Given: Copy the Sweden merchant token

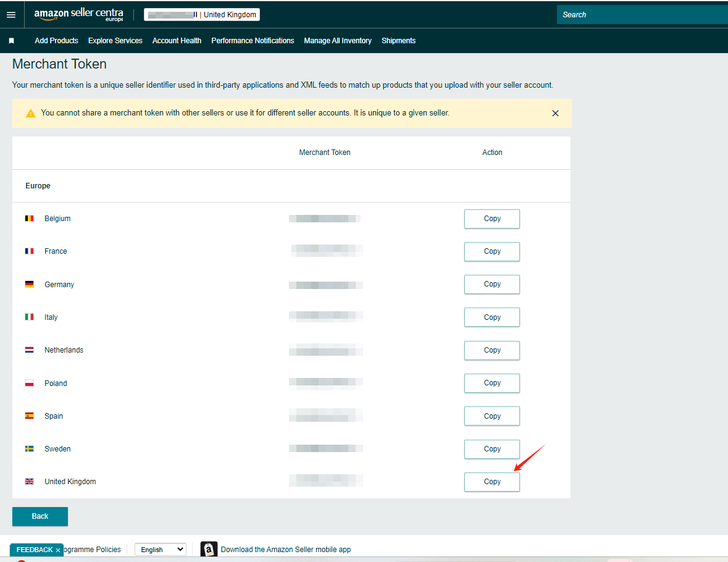Looking at the screenshot, I should pyautogui.click(x=492, y=449).
